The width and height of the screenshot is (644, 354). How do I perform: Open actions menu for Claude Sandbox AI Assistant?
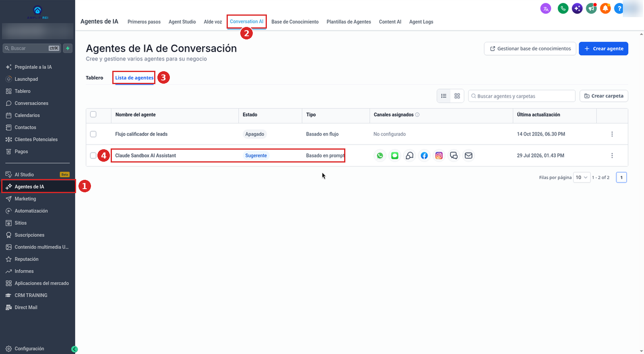point(612,156)
